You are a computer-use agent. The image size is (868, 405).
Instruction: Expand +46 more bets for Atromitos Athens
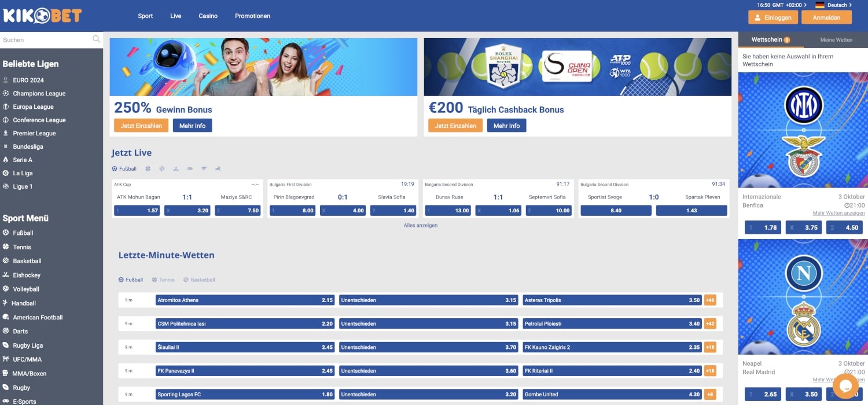710,300
